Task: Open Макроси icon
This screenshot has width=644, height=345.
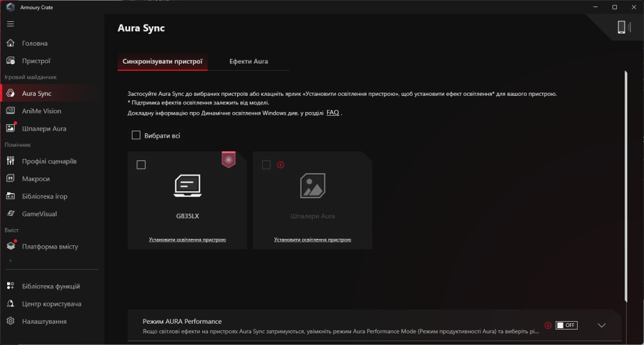Action: (11, 179)
